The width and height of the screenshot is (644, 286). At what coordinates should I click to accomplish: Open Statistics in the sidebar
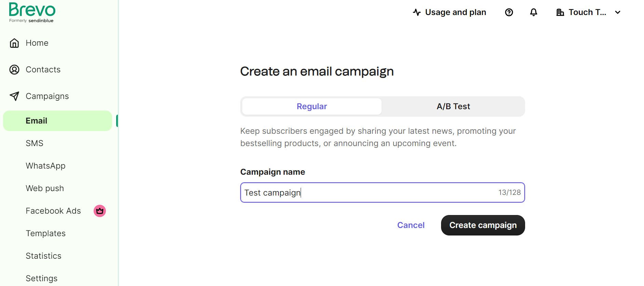pyautogui.click(x=43, y=256)
